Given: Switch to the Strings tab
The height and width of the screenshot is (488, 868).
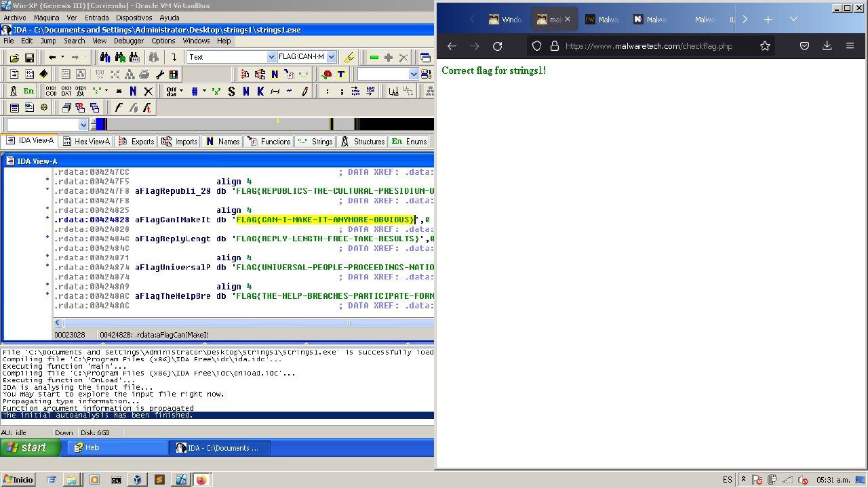Looking at the screenshot, I should [315, 142].
